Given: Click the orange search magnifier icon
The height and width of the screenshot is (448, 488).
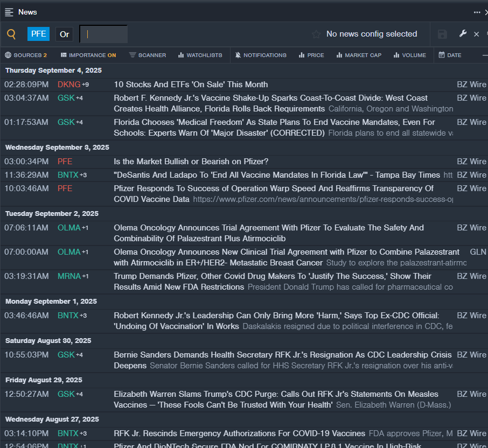Looking at the screenshot, I should click(11, 34).
